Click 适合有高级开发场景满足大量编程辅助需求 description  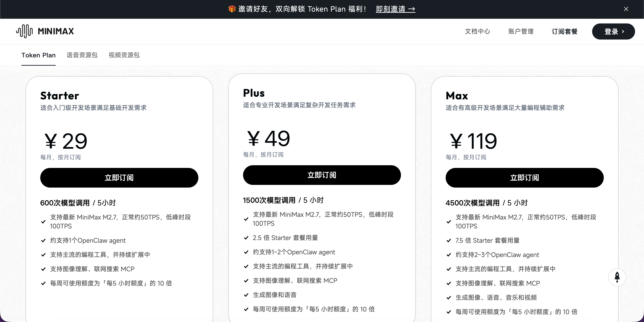(505, 108)
